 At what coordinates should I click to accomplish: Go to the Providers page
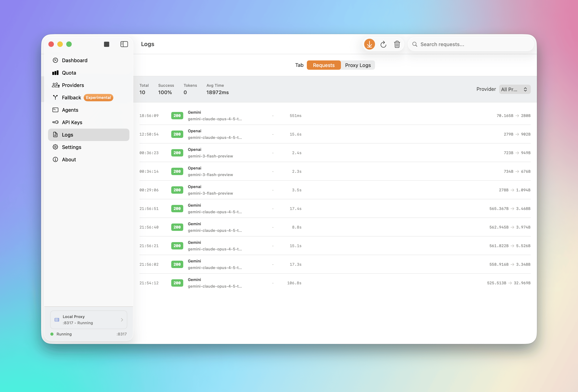coord(73,85)
